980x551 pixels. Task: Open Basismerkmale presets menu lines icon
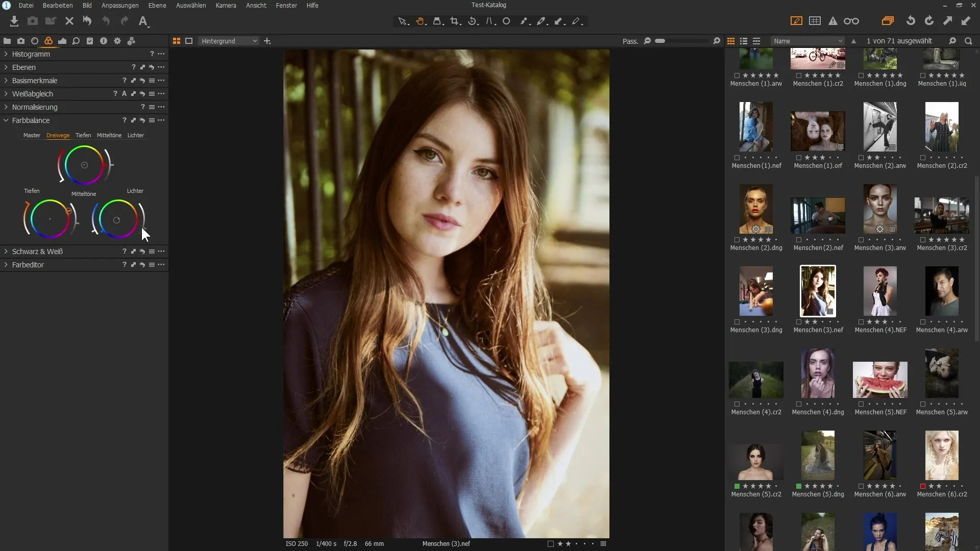point(152,81)
